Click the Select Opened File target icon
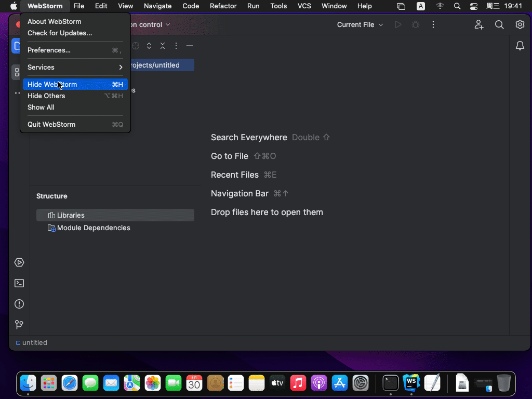Viewport: 532px width, 399px height. [136, 46]
